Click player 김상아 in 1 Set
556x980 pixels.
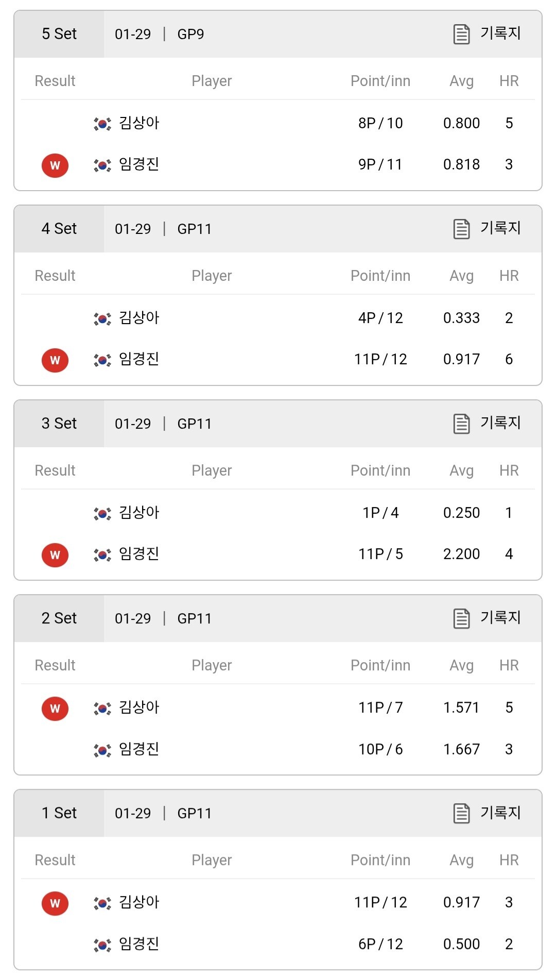pyautogui.click(x=139, y=902)
